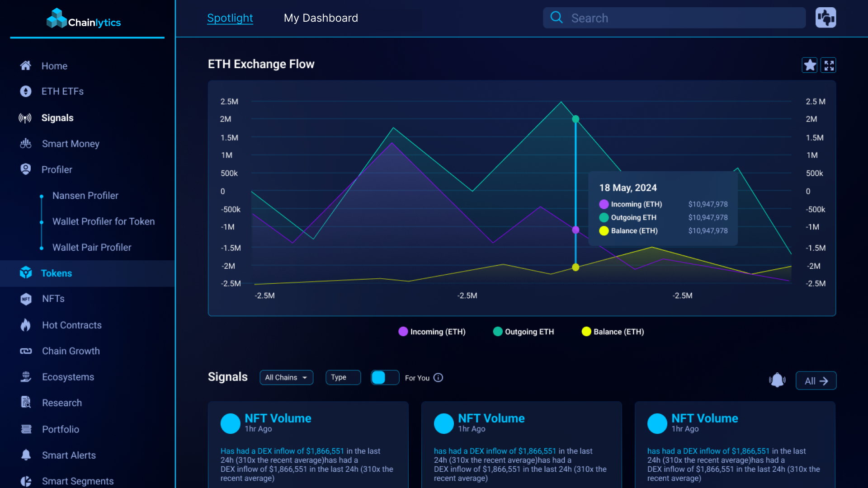Click the NFTs badge icon in the sidebar

[26, 299]
